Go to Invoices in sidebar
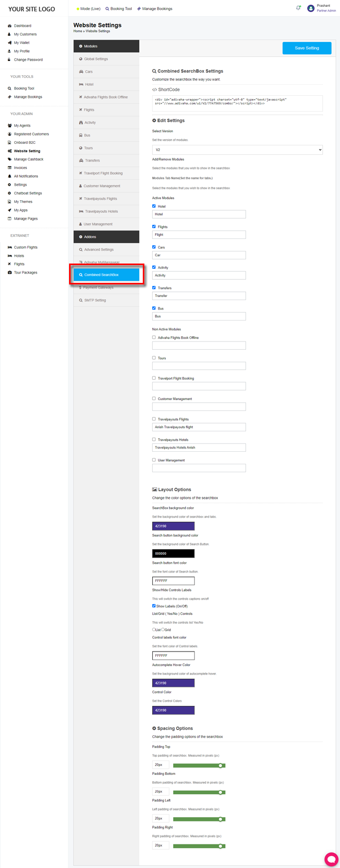The image size is (340, 868). (20, 168)
